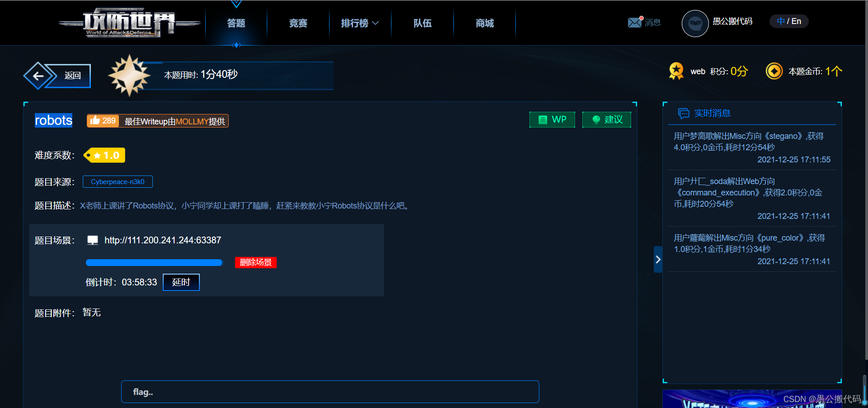Click the web rank crown icon
This screenshot has height=408, width=868.
tap(676, 71)
